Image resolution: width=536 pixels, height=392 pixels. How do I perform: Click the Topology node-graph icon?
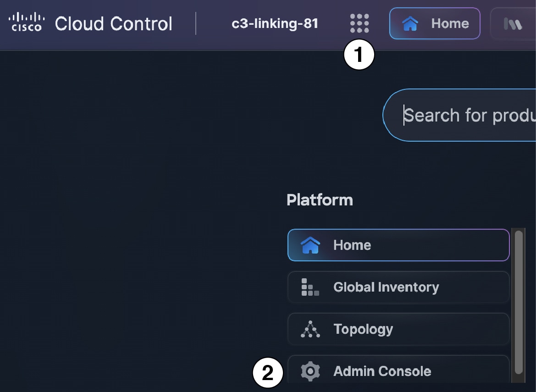point(310,329)
